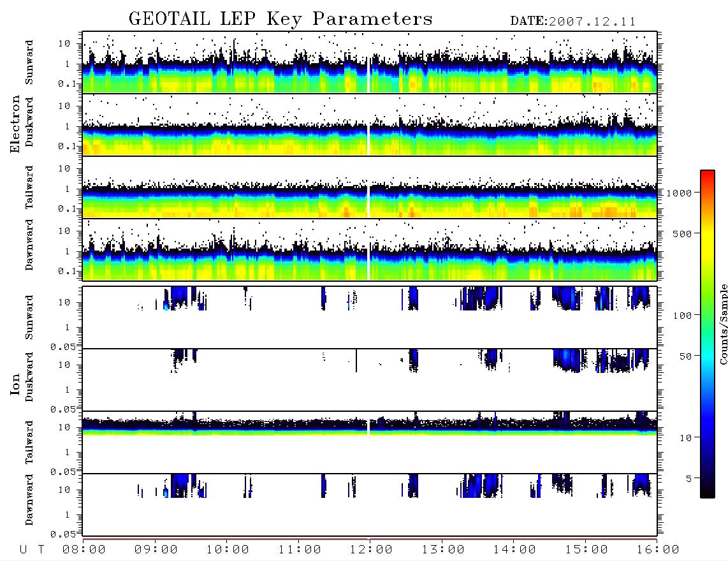Image resolution: width=728 pixels, height=561 pixels.
Task: Select the Ion Dawnward panel label
Action: click(x=29, y=500)
